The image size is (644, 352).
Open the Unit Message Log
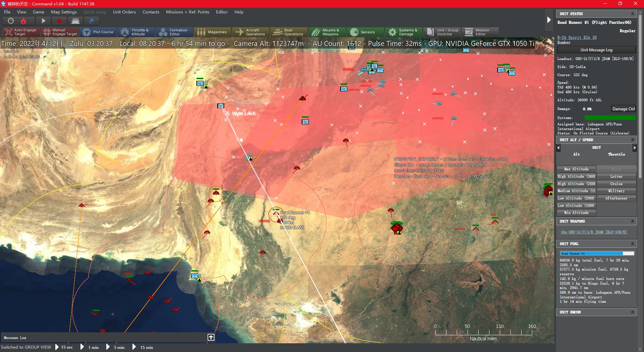point(596,50)
